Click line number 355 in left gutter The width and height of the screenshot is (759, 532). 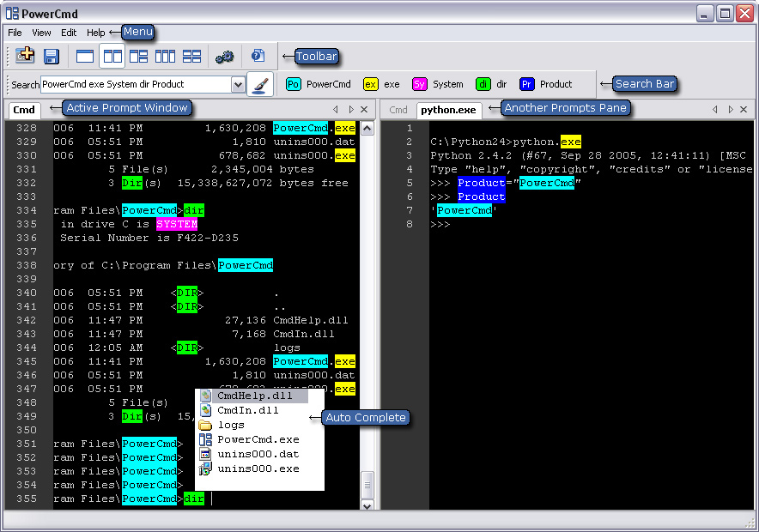[27, 499]
